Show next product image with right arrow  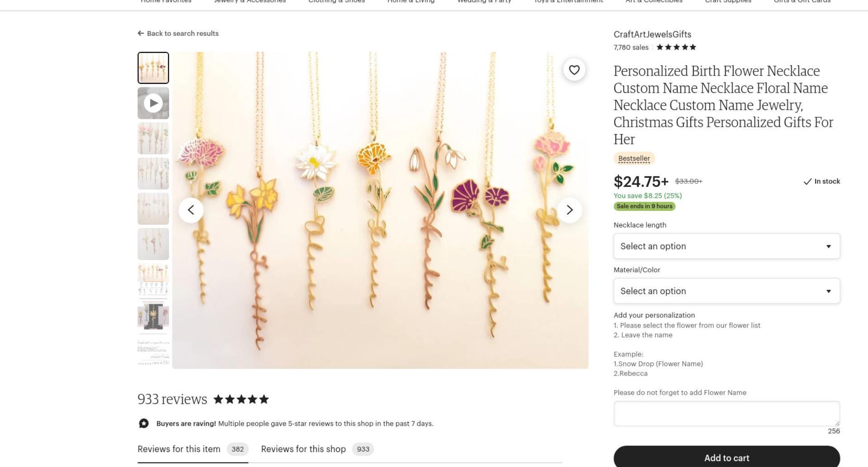[570, 210]
